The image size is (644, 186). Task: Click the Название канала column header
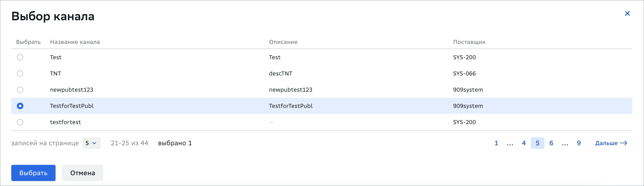75,42
